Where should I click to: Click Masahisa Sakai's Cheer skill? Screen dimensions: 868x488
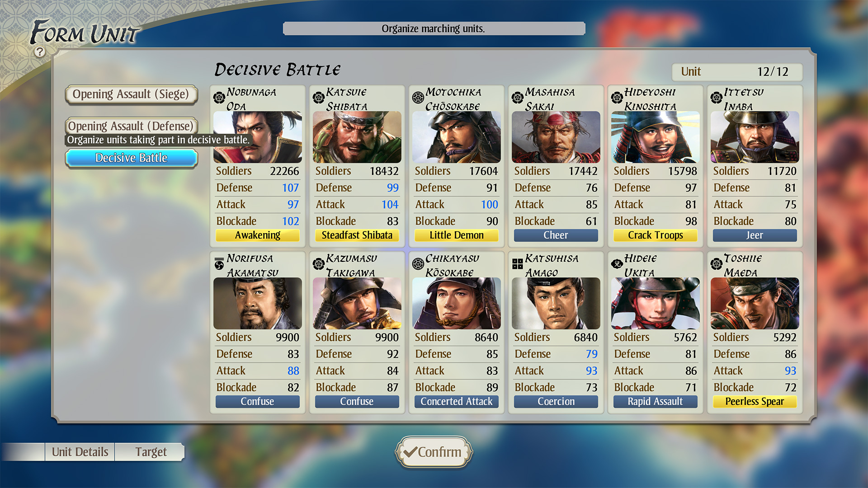[x=556, y=235]
